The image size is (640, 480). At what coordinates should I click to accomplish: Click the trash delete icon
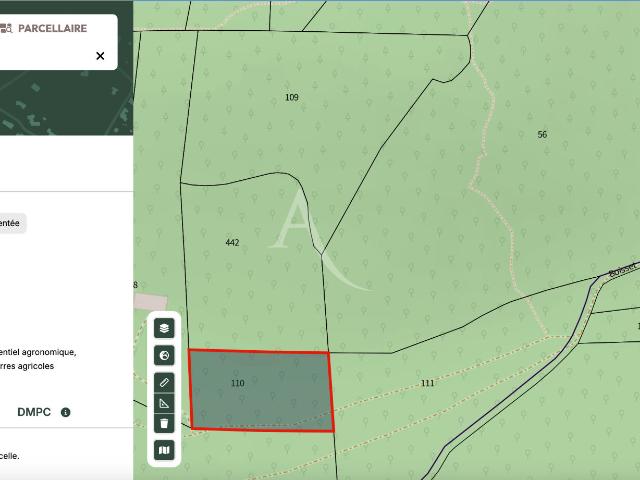[x=164, y=423]
